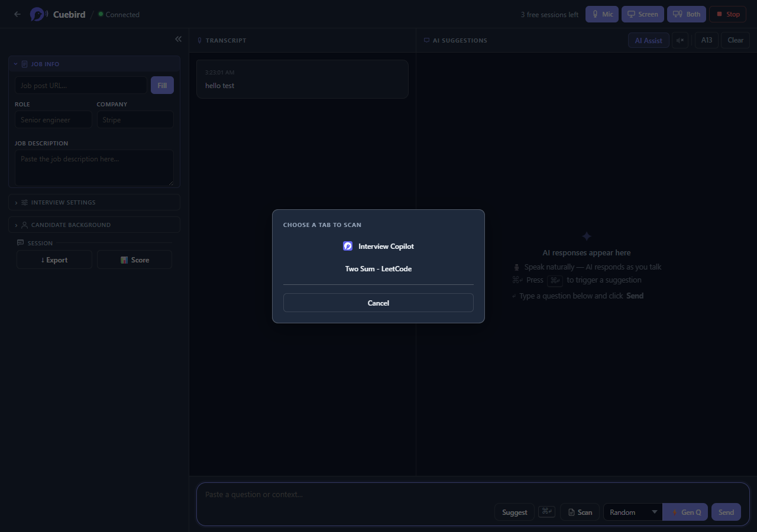The width and height of the screenshot is (757, 532).
Task: Click the Company input field
Action: [x=135, y=119]
